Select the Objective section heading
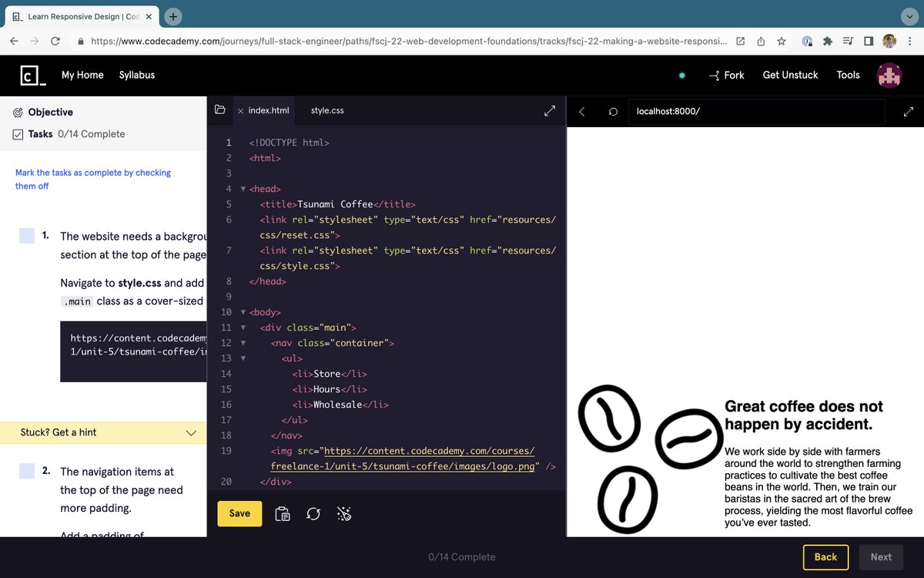The image size is (924, 578). 51,112
